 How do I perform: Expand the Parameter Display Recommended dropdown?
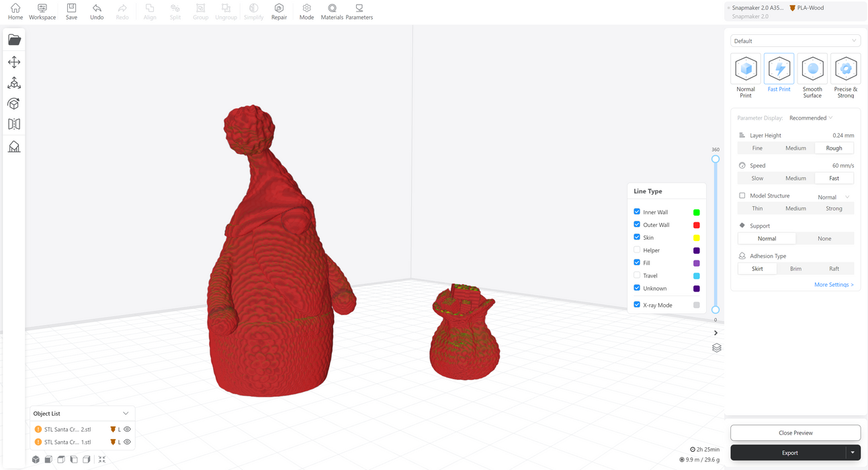point(811,118)
